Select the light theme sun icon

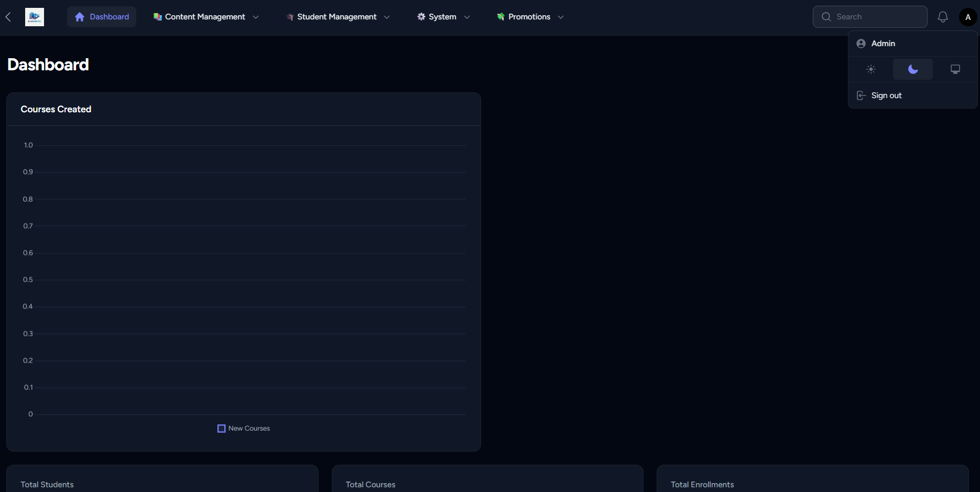pos(871,69)
